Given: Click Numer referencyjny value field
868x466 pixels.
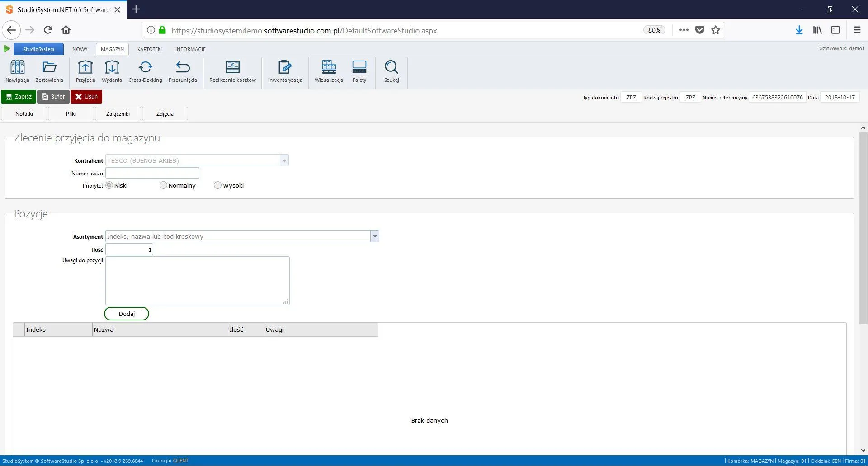Looking at the screenshot, I should coord(777,97).
